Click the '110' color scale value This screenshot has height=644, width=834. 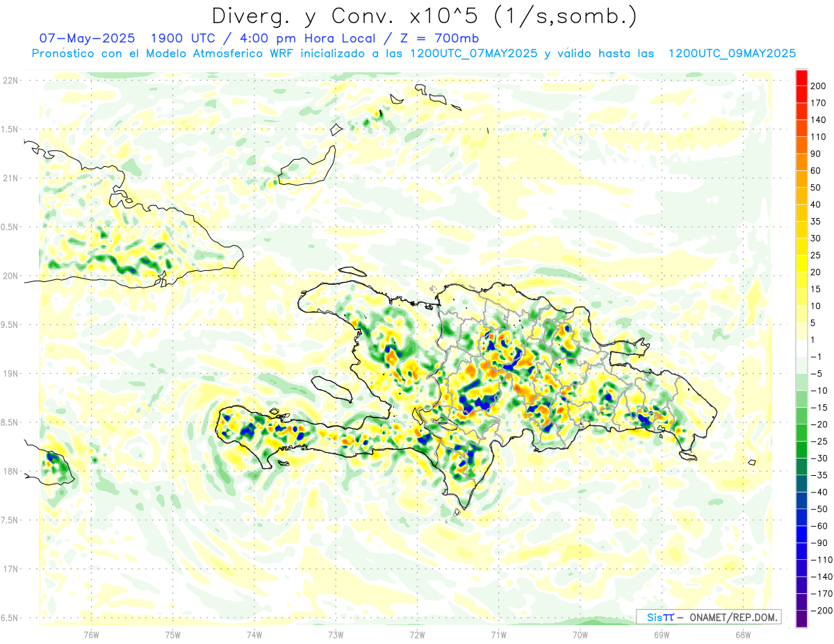(818, 137)
